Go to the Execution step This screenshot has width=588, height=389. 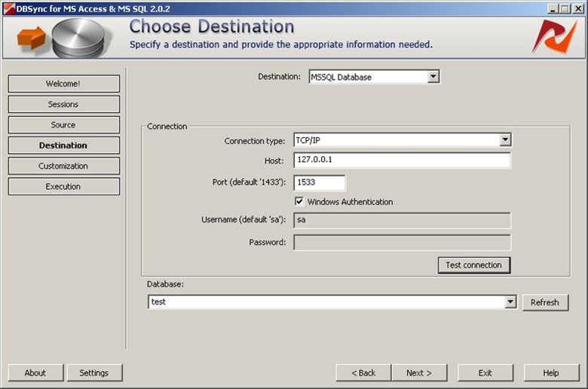click(64, 186)
